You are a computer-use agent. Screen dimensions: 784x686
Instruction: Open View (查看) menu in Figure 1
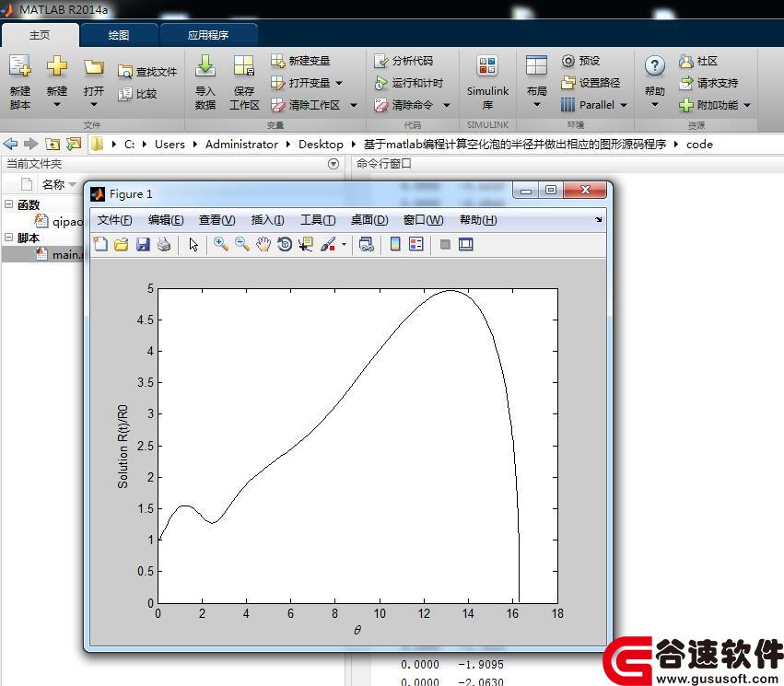(217, 220)
